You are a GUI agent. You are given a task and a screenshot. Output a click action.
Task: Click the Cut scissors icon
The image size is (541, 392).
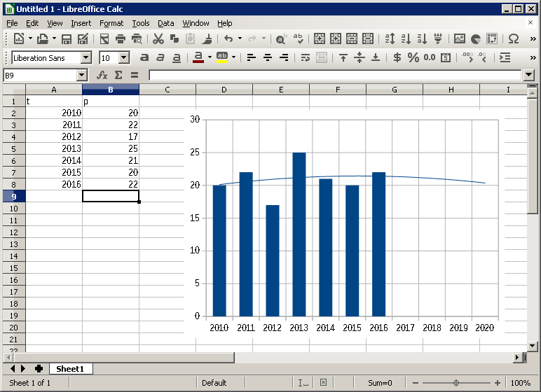(158, 39)
